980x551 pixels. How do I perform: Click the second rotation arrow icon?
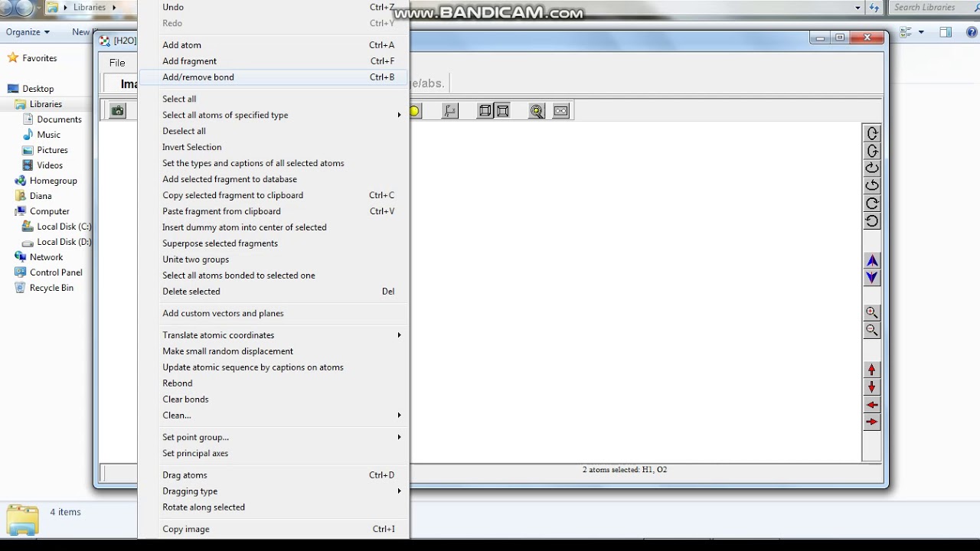click(x=872, y=151)
